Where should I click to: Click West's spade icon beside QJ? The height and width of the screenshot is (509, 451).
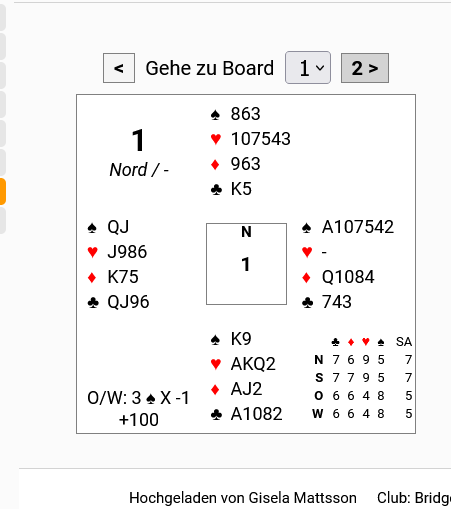[x=92, y=228]
